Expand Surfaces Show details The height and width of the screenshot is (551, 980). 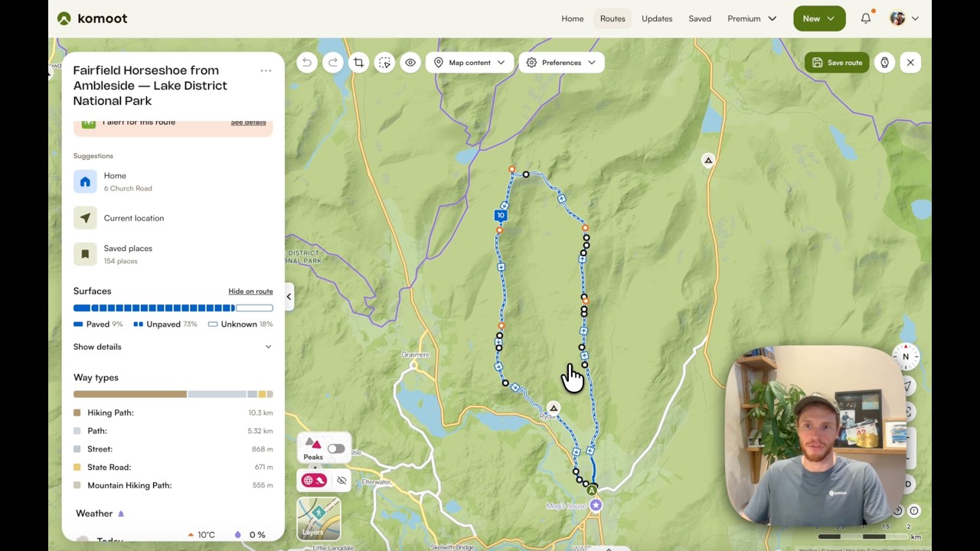pos(173,347)
